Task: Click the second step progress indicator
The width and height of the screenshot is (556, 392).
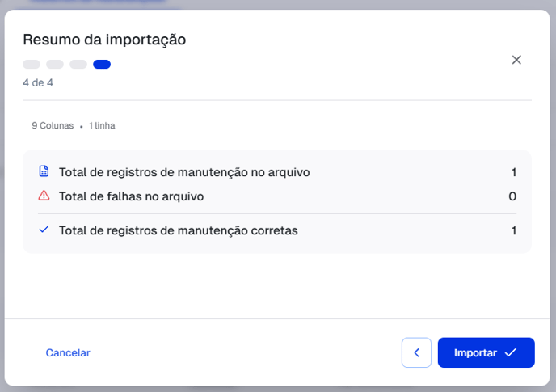Action: click(x=55, y=64)
